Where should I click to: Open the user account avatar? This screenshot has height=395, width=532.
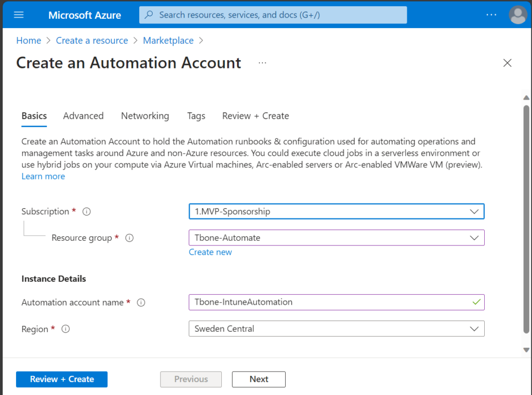(518, 15)
